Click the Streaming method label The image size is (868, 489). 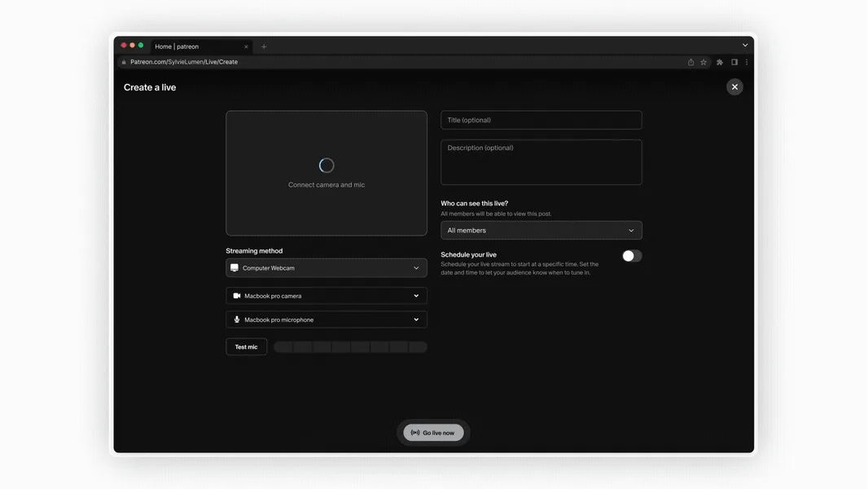(x=254, y=251)
